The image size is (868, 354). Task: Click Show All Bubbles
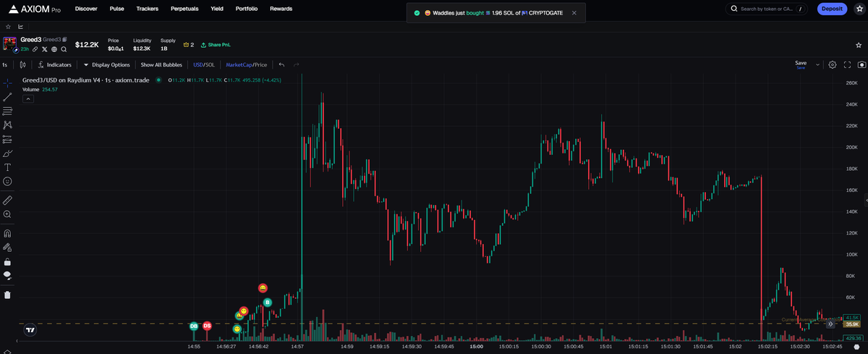coord(161,64)
